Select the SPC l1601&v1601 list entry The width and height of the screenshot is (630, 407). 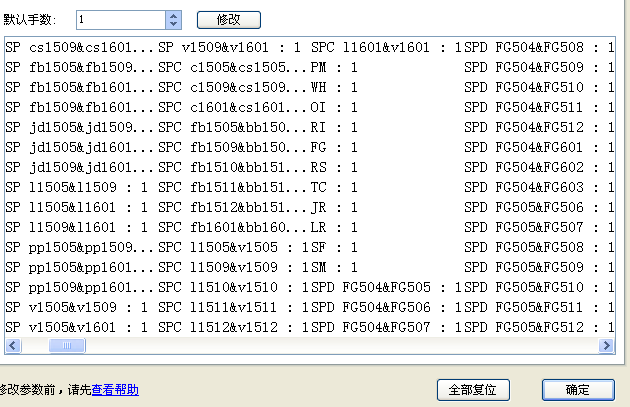point(385,48)
